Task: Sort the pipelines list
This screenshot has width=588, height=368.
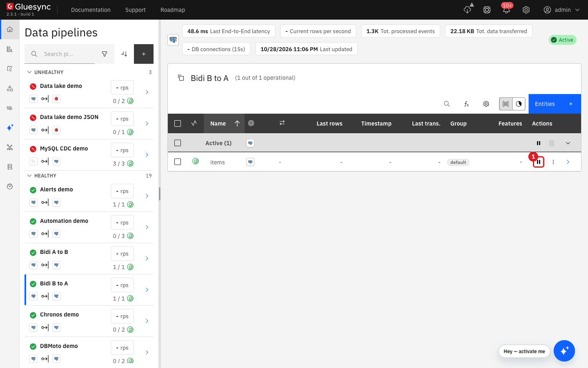Action: [x=124, y=54]
